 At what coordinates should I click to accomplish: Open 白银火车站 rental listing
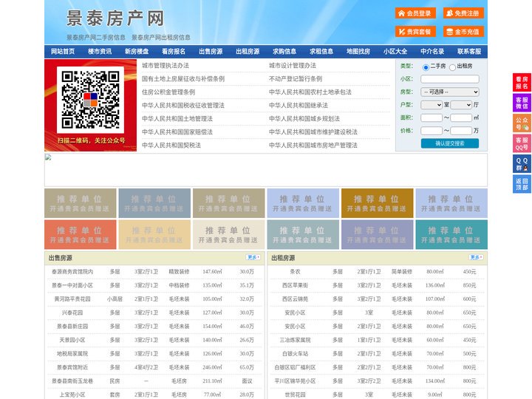(x=295, y=353)
